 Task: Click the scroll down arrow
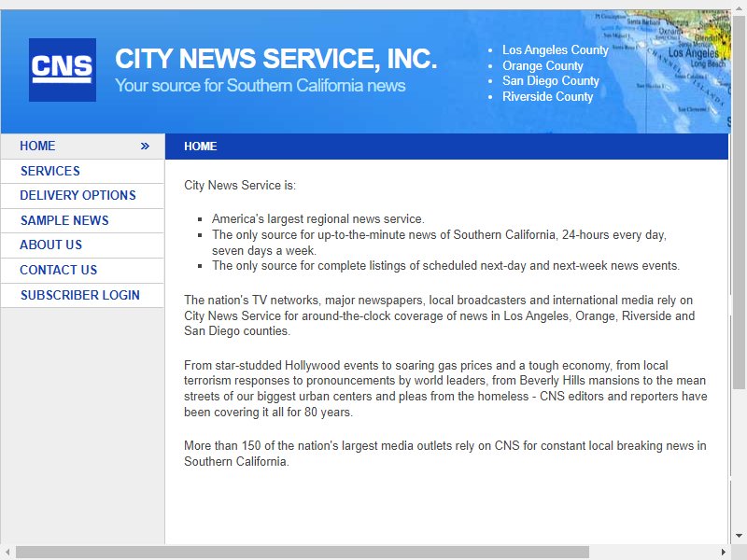tap(739, 536)
